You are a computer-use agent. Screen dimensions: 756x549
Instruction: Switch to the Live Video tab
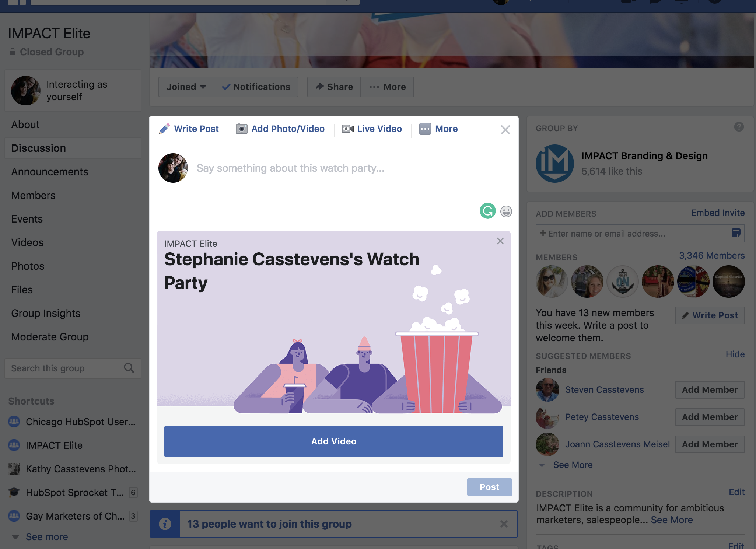pyautogui.click(x=372, y=129)
